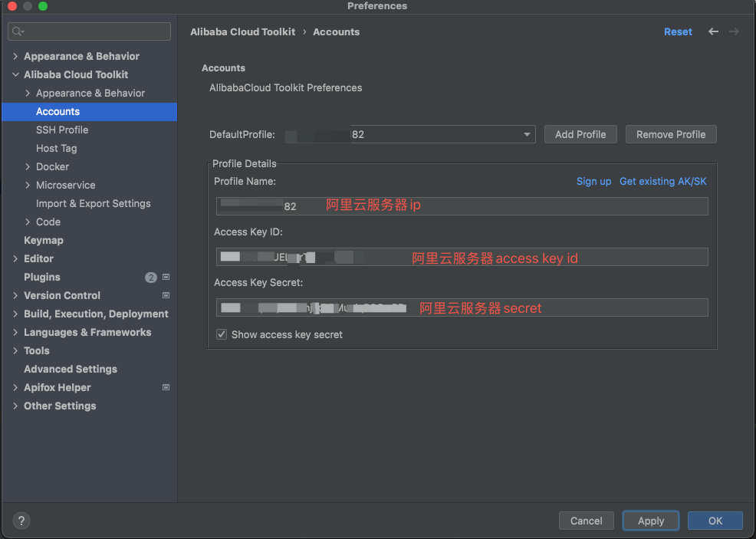Image resolution: width=756 pixels, height=539 pixels.
Task: Expand the Microservice chevron
Action: 28,185
